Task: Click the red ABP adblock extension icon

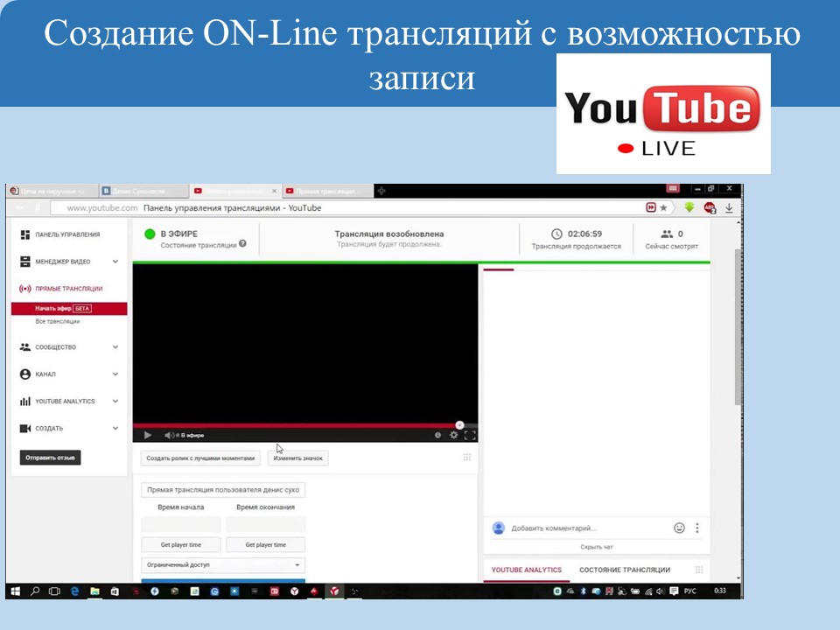Action: 710,208
